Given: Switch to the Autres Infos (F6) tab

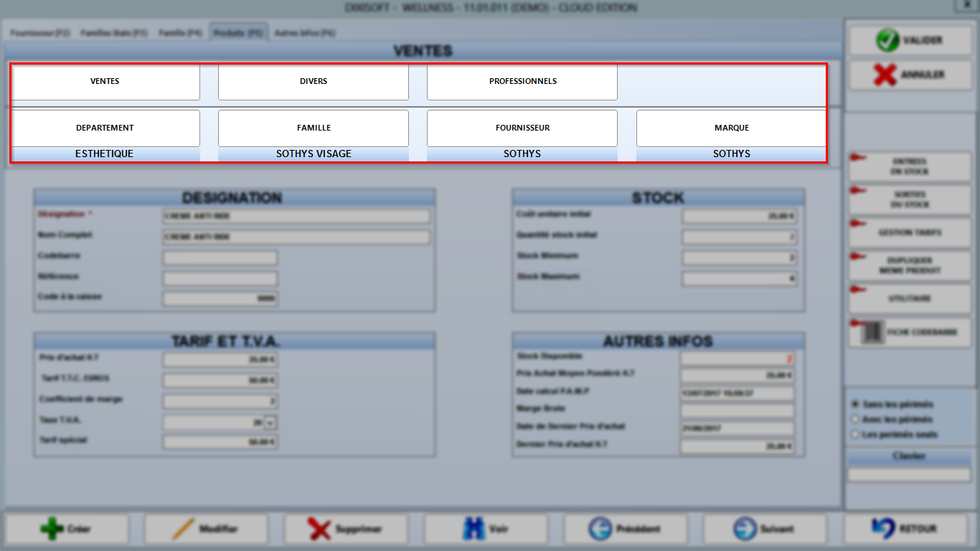Looking at the screenshot, I should 304,33.
